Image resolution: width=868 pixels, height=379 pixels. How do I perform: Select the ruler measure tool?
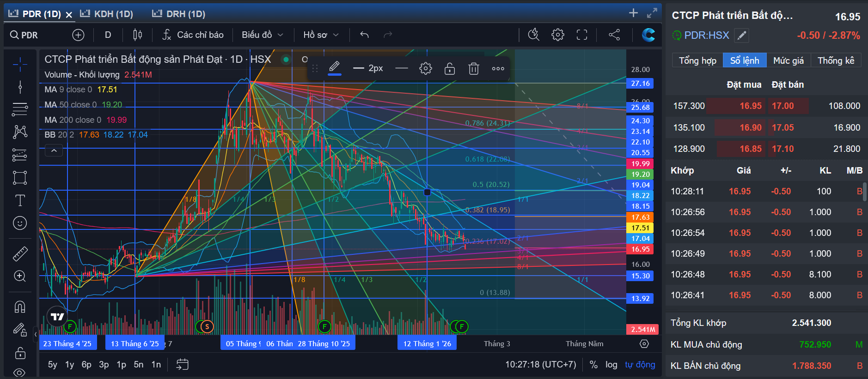tap(20, 253)
